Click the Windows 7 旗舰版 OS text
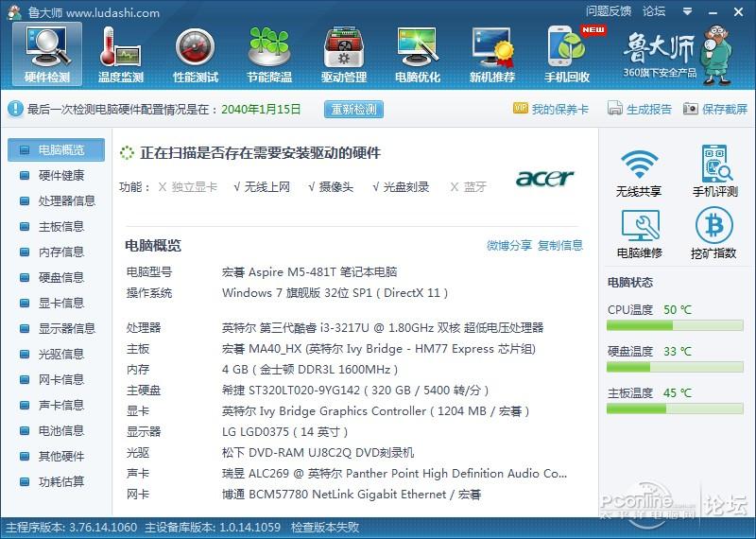Screen dimensions: 756x539 click(x=335, y=293)
